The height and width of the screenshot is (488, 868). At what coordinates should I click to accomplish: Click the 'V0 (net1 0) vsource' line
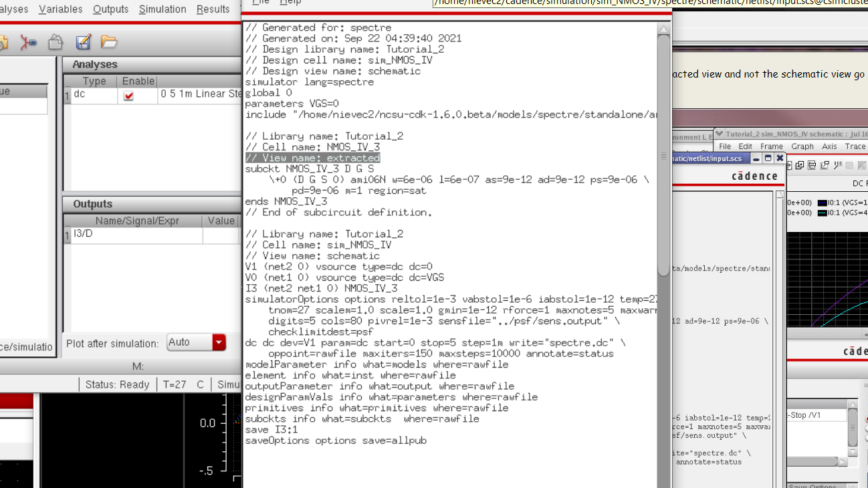coord(344,277)
